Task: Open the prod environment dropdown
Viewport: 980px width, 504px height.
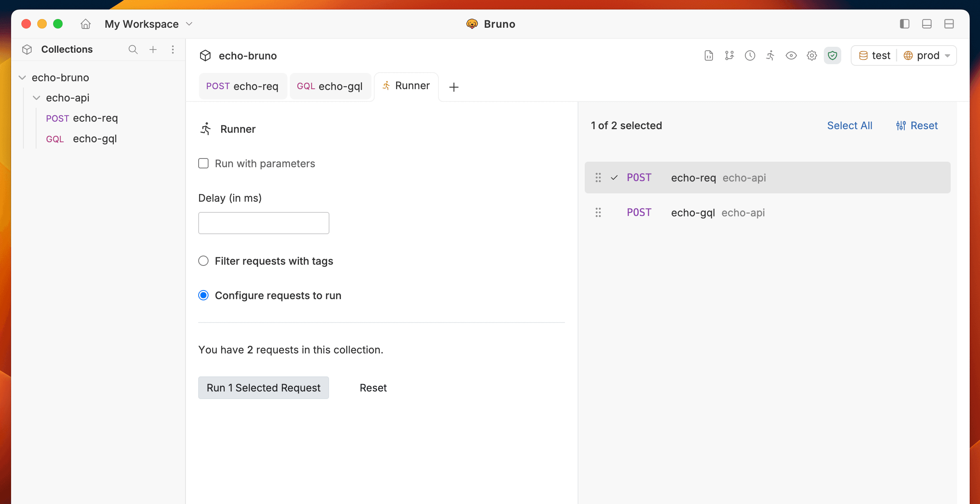Action: pyautogui.click(x=928, y=55)
